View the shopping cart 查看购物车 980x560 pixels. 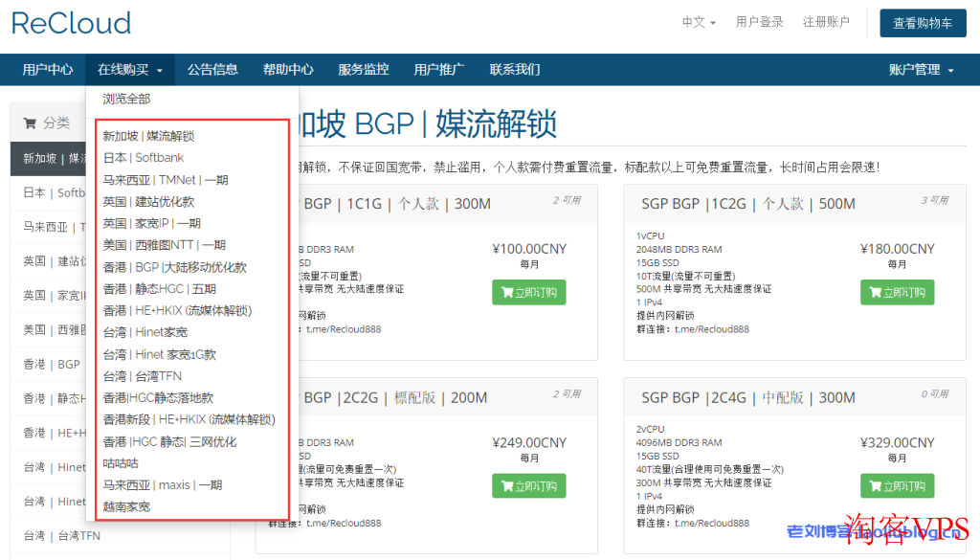click(923, 23)
